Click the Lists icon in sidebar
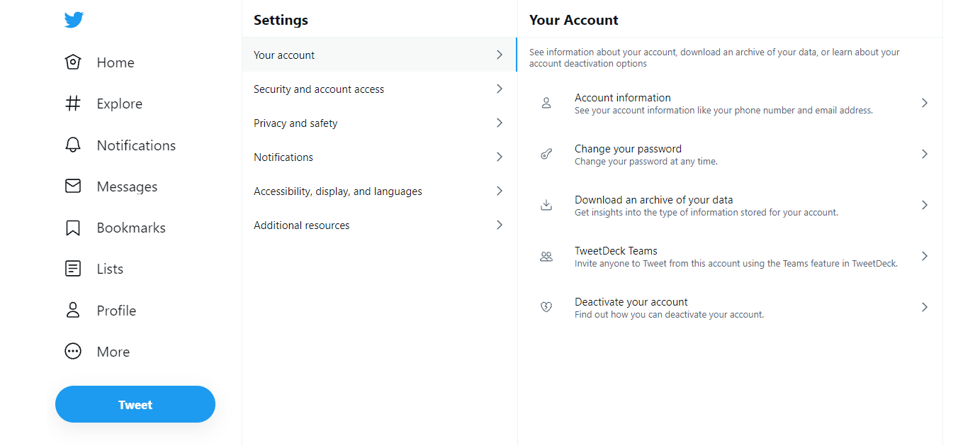 (73, 269)
